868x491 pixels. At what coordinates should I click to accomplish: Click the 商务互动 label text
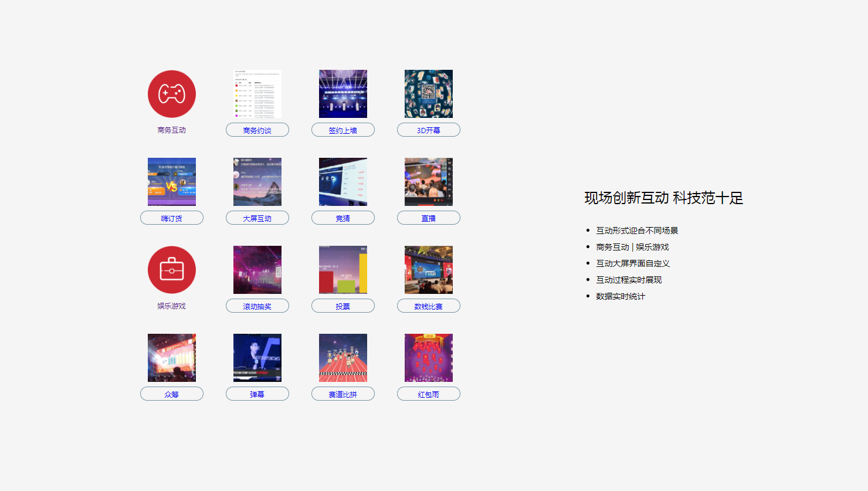tap(172, 130)
